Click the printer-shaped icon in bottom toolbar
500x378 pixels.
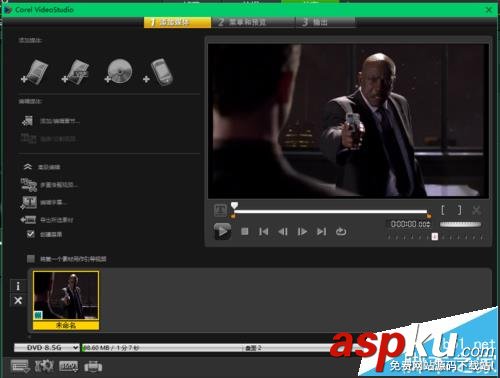pos(93,366)
